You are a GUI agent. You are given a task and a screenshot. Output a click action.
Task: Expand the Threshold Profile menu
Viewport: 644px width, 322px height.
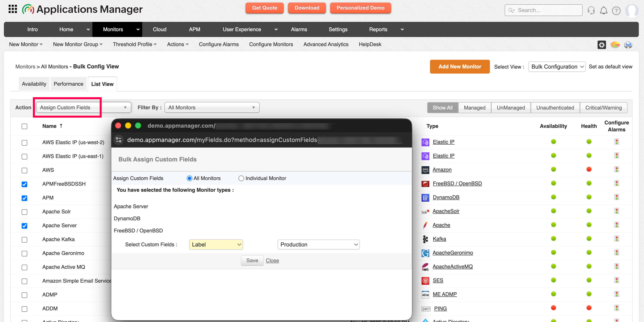click(135, 44)
